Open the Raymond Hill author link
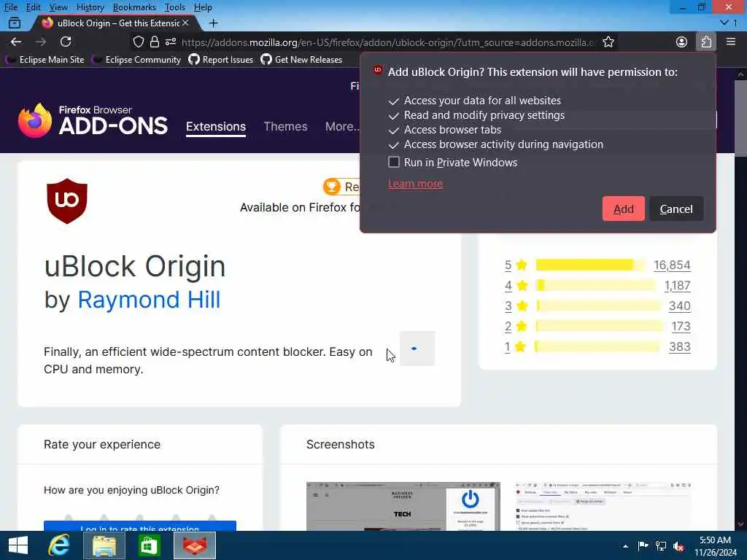This screenshot has width=747, height=560. [149, 300]
